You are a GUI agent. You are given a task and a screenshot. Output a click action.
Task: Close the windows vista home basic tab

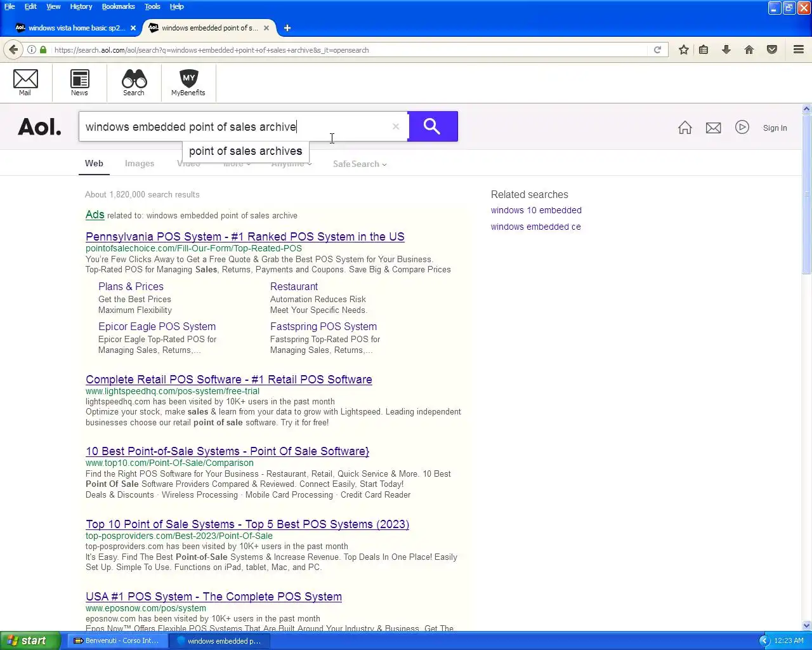point(133,28)
